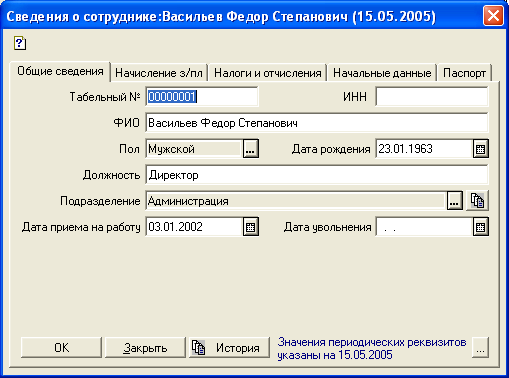The image size is (509, 378).
Task: Click the Закрыть button
Action: (x=145, y=348)
